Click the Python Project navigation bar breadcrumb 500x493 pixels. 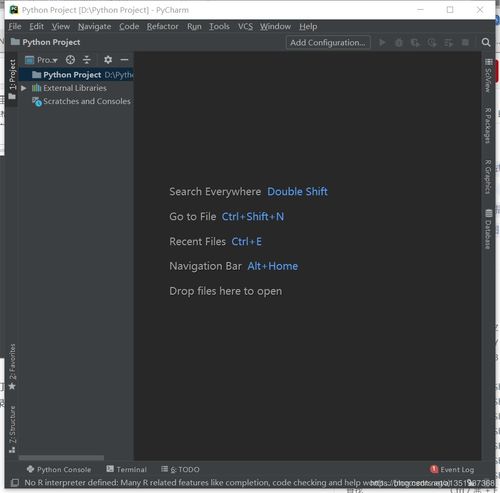pyautogui.click(x=46, y=42)
